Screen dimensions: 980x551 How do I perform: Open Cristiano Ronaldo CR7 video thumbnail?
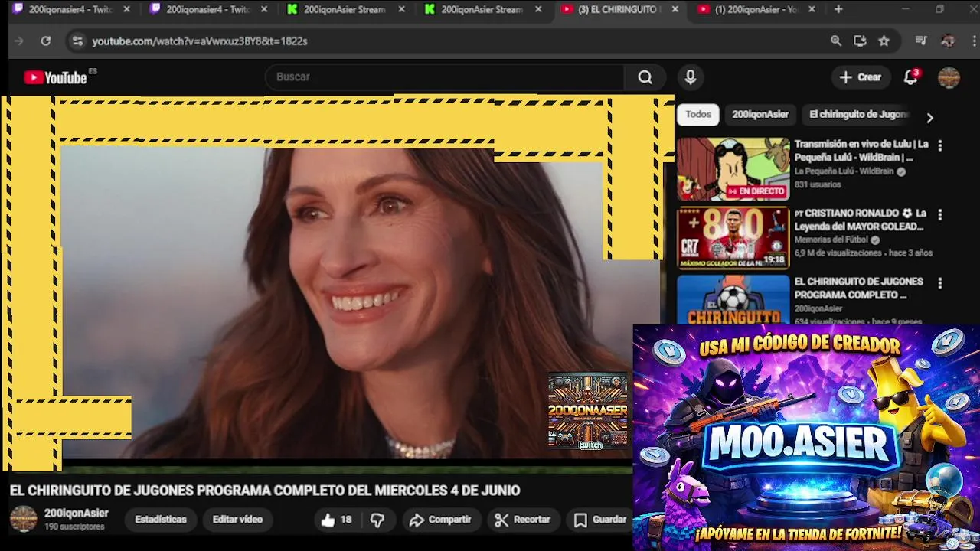point(733,238)
